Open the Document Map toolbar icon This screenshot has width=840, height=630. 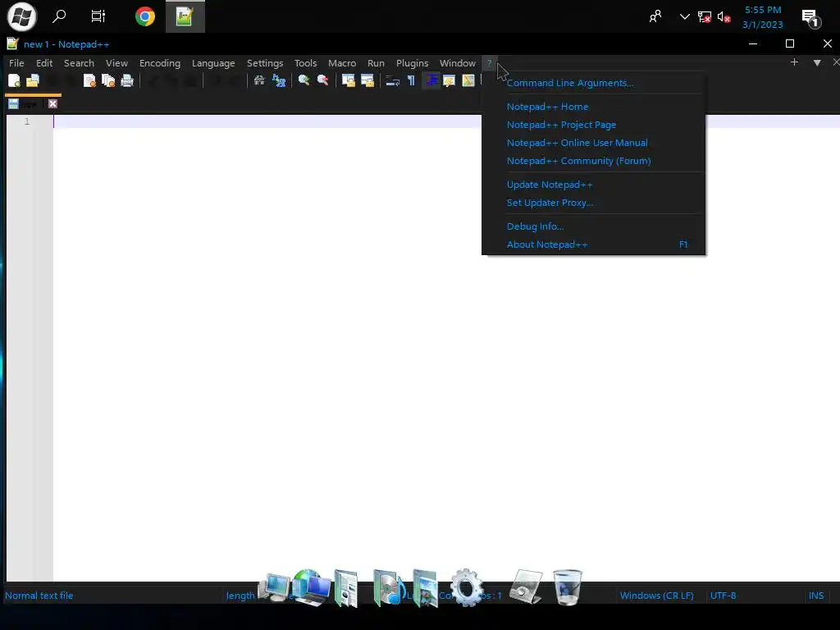click(468, 80)
